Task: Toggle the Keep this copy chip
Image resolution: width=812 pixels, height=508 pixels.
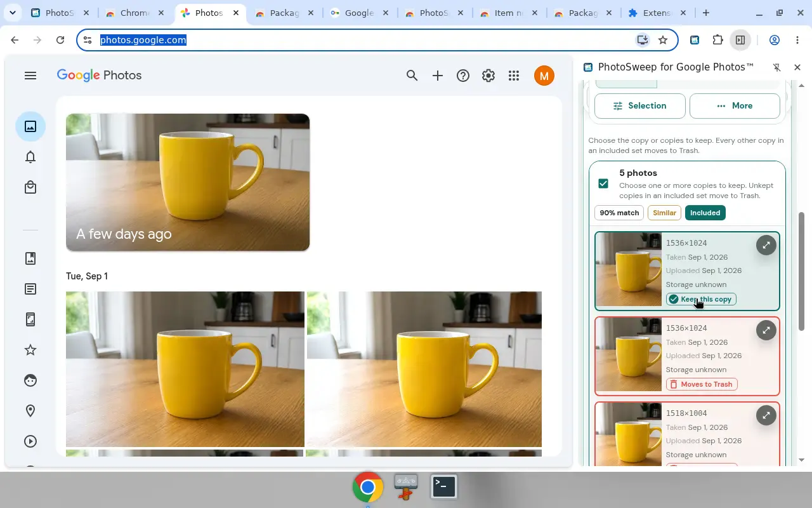Action: 701,299
